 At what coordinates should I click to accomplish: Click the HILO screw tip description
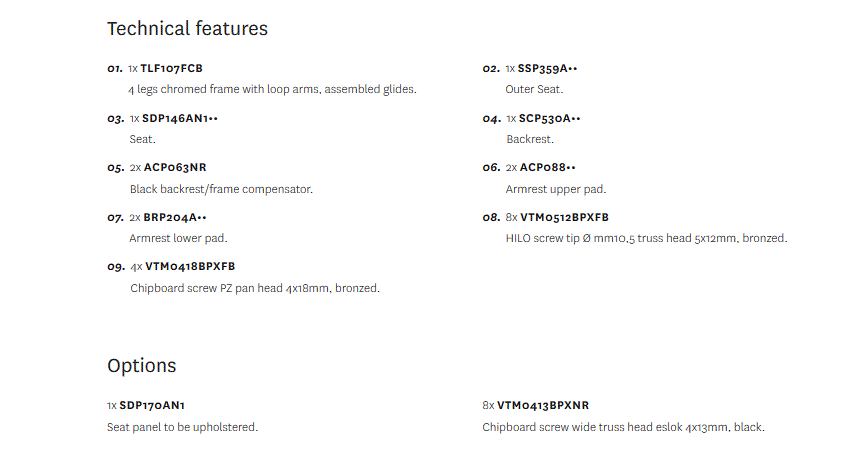(x=646, y=239)
